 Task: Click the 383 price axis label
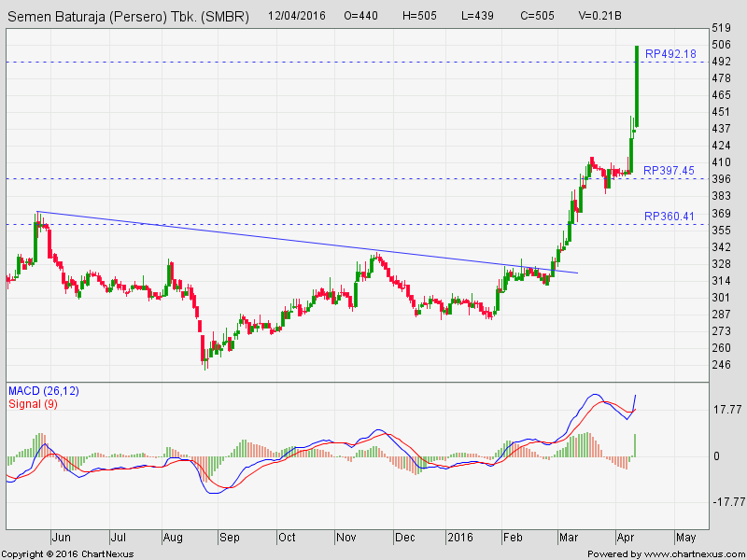[x=721, y=196]
